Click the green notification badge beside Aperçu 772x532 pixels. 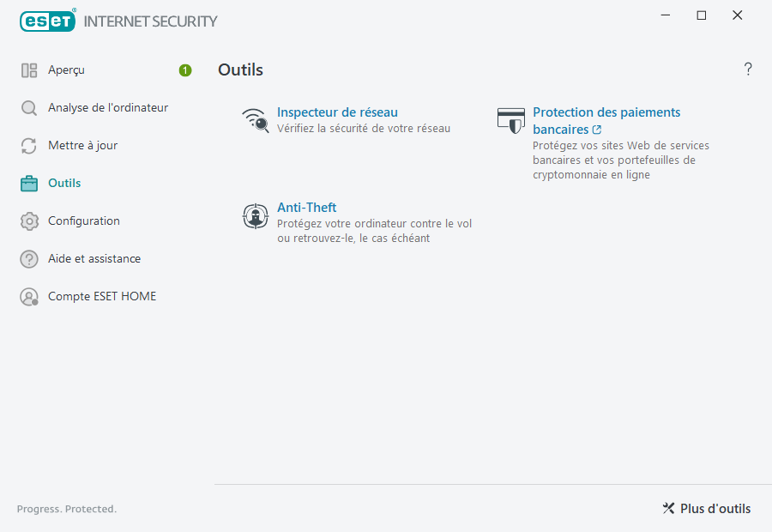click(184, 70)
